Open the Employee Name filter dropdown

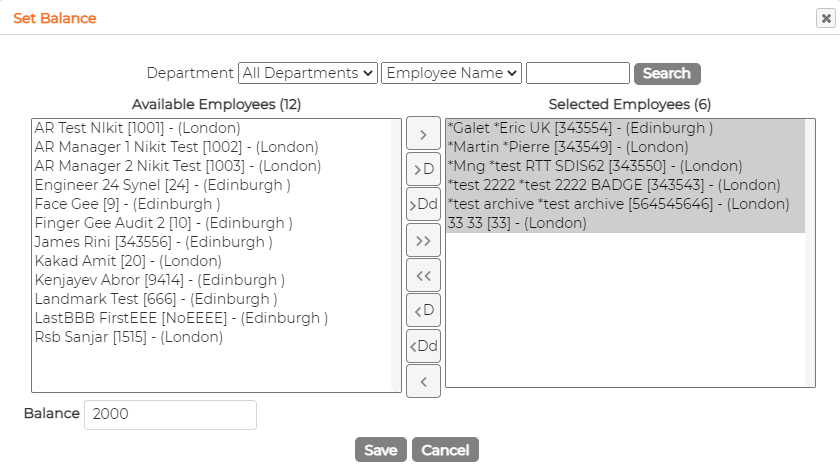(x=451, y=73)
